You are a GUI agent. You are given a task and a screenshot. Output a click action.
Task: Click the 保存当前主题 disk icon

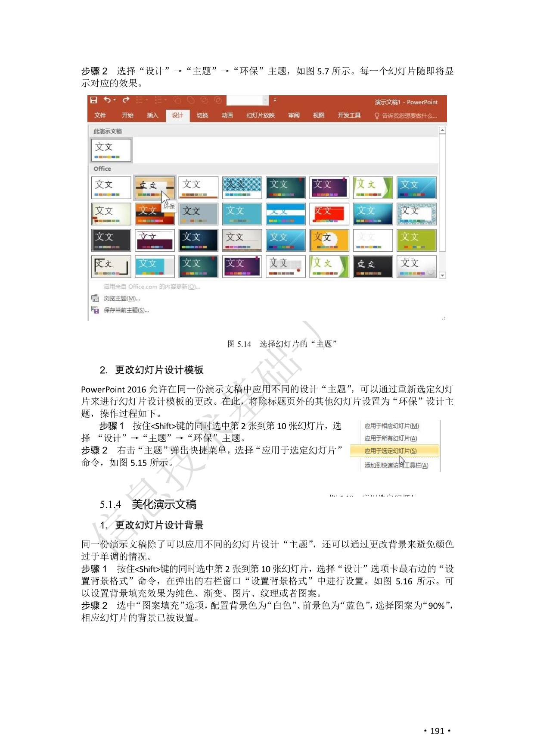point(95,310)
